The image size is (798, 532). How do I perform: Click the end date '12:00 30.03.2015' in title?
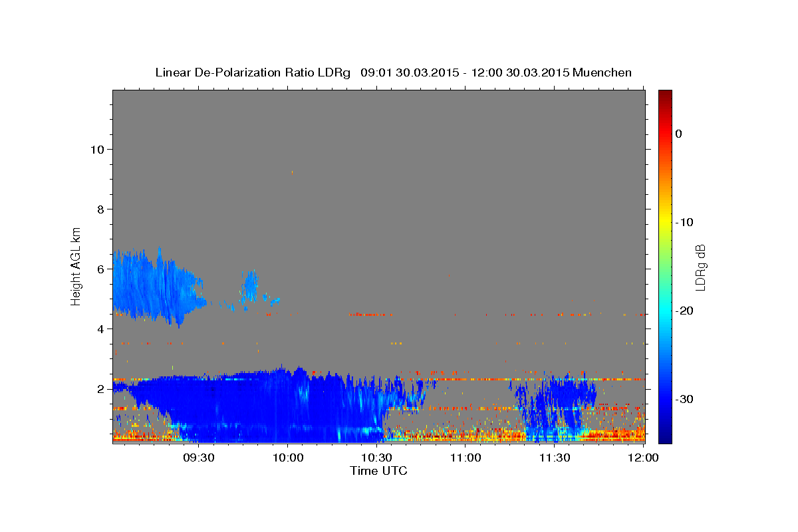coord(519,72)
